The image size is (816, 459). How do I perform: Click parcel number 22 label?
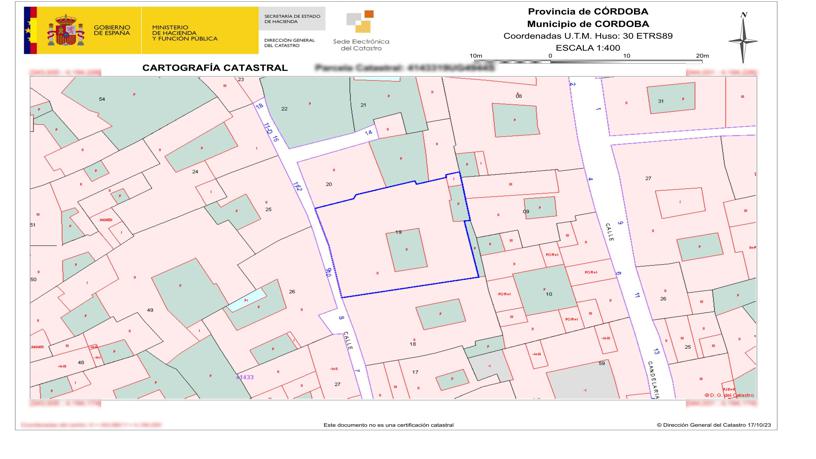point(284,109)
